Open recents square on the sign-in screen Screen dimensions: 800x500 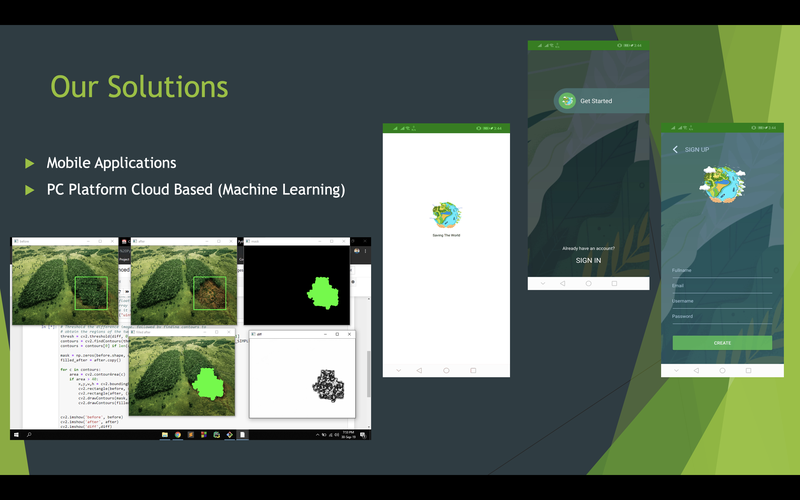coord(614,284)
